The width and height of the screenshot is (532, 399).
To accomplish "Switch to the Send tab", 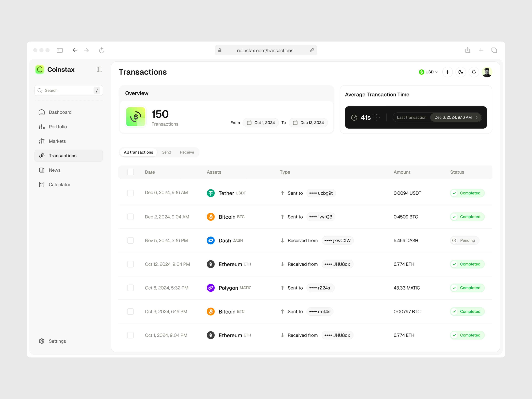I will [x=166, y=152].
